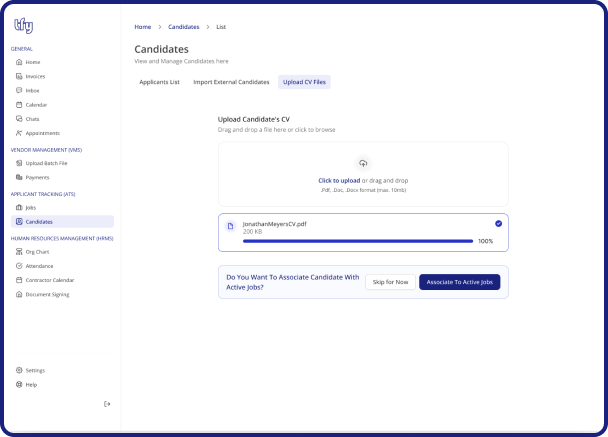Click the Candidates page heading

[161, 49]
